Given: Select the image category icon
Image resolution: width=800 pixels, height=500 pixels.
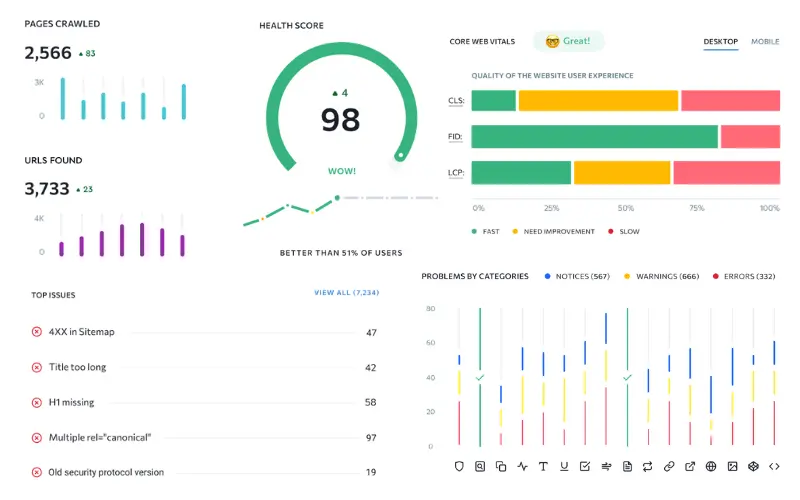Looking at the screenshot, I should (732, 466).
